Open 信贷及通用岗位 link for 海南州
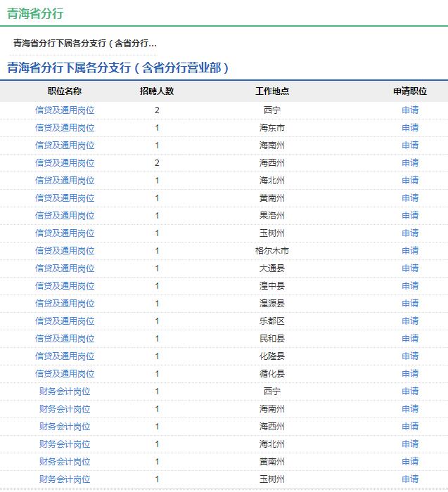The height and width of the screenshot is (492, 448). (x=65, y=145)
